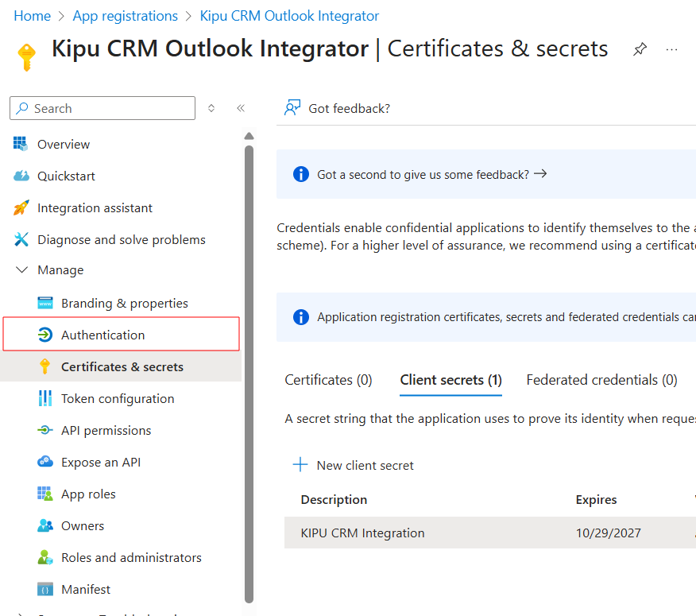Click the Diagnose and solve problems wrench icon
The width and height of the screenshot is (696, 616).
[x=21, y=239]
